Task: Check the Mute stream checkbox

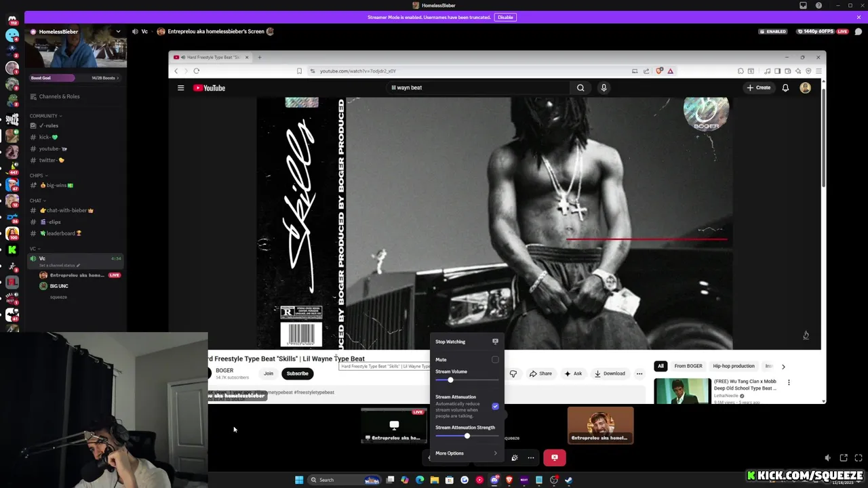Action: (x=495, y=360)
